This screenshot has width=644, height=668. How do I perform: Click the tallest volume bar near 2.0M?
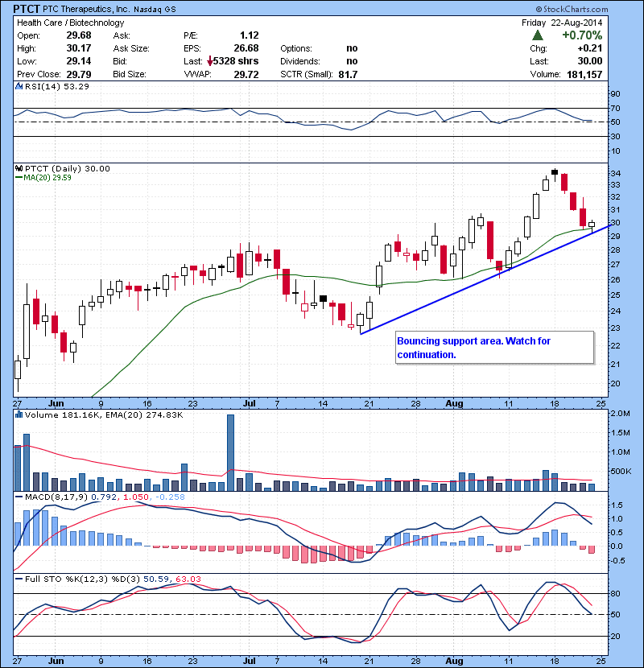(x=230, y=453)
